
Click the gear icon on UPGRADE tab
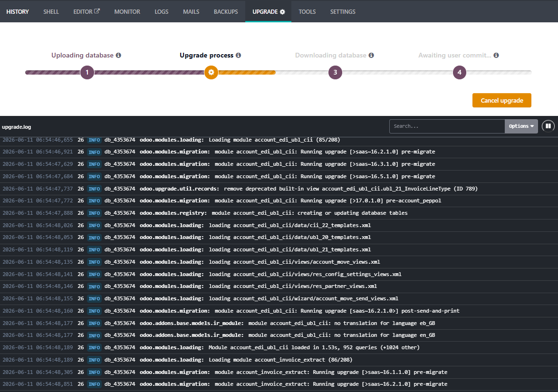(x=282, y=12)
